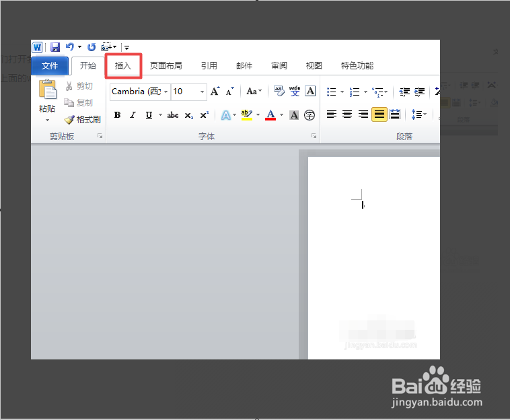Switch to the 审阅 tab
The height and width of the screenshot is (420, 510).
[279, 66]
